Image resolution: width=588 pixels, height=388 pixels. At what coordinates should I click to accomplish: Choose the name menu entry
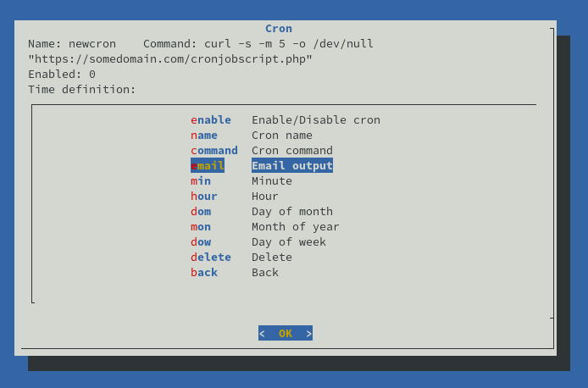pyautogui.click(x=204, y=136)
